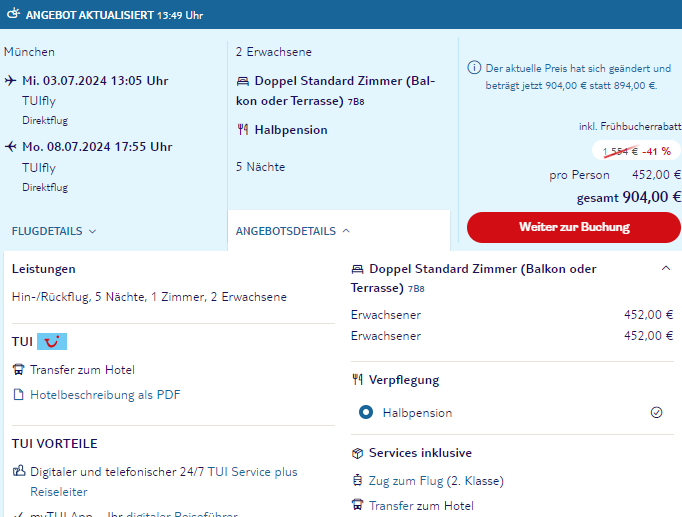Open Zug zum Flug link
This screenshot has height=517, width=682.
click(x=406, y=481)
